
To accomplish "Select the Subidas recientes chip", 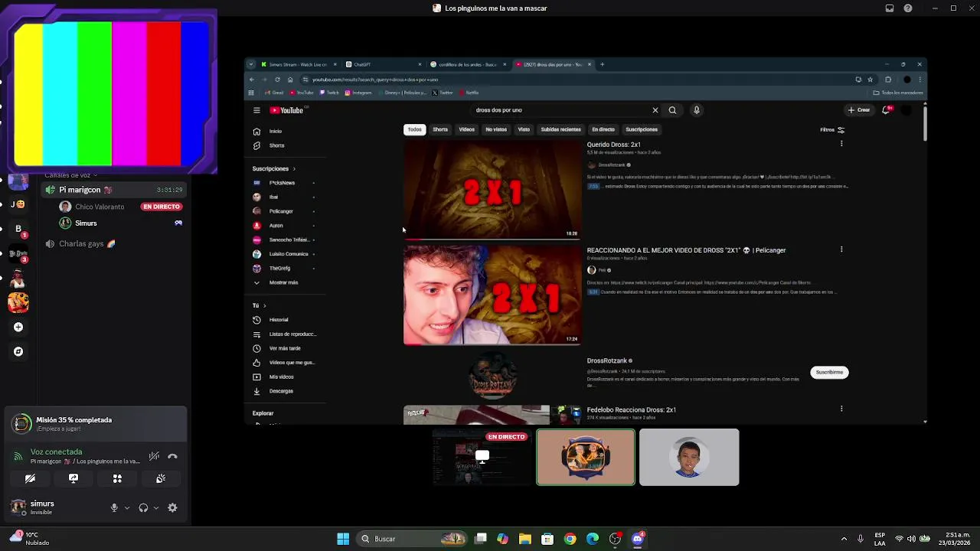I will pyautogui.click(x=561, y=129).
